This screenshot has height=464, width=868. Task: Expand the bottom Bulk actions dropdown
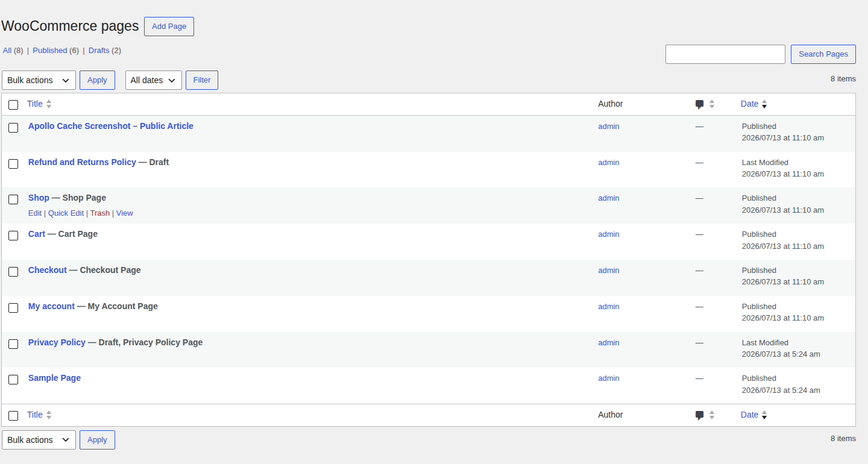(x=39, y=440)
